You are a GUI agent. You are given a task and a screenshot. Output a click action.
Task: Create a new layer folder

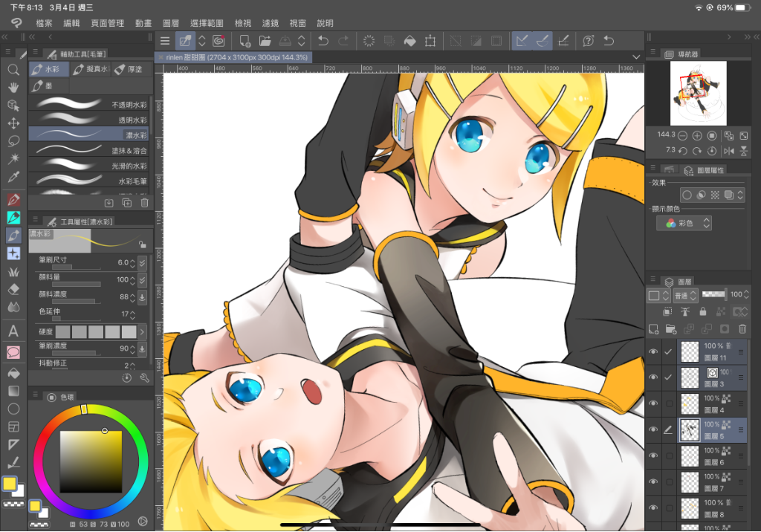pyautogui.click(x=671, y=330)
